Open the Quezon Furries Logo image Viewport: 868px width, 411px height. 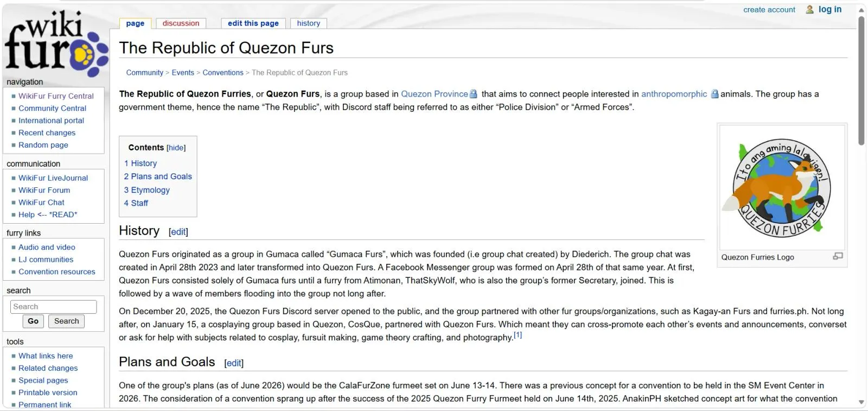[782, 187]
